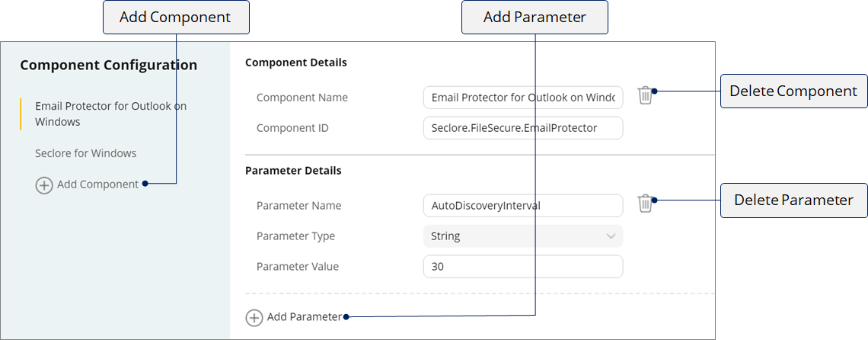Click the Parameter Type label
The image size is (868, 340).
[295, 236]
